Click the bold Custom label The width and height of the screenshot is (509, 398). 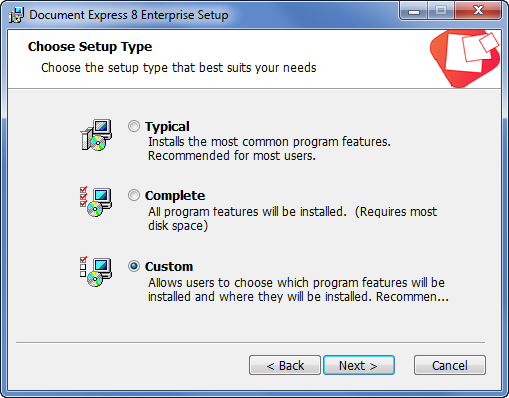(x=169, y=266)
